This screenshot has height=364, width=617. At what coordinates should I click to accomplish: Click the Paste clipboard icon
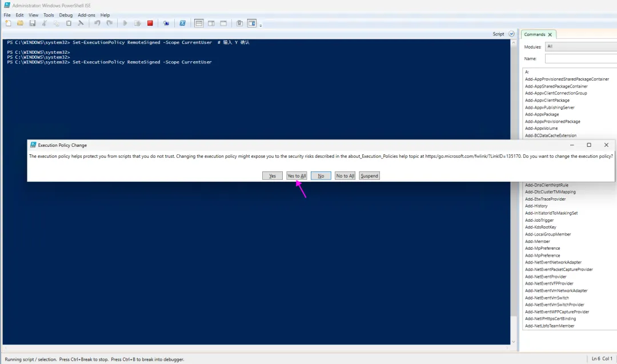click(x=69, y=23)
